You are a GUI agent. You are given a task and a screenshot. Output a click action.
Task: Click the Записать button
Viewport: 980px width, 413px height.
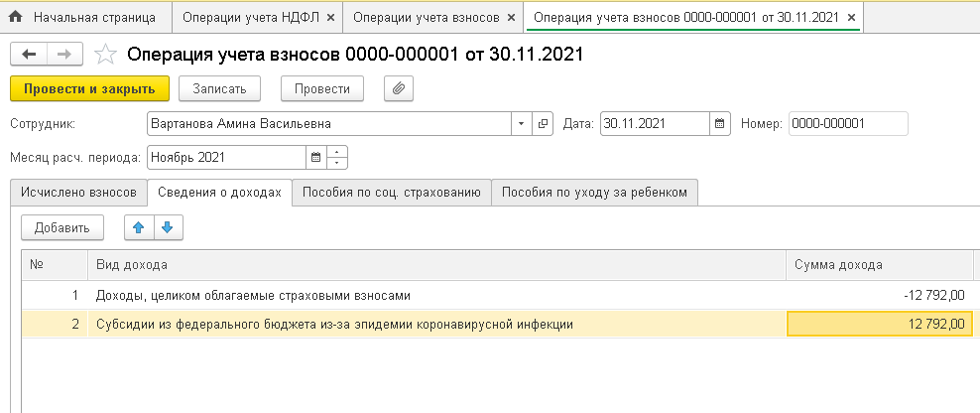coord(219,88)
